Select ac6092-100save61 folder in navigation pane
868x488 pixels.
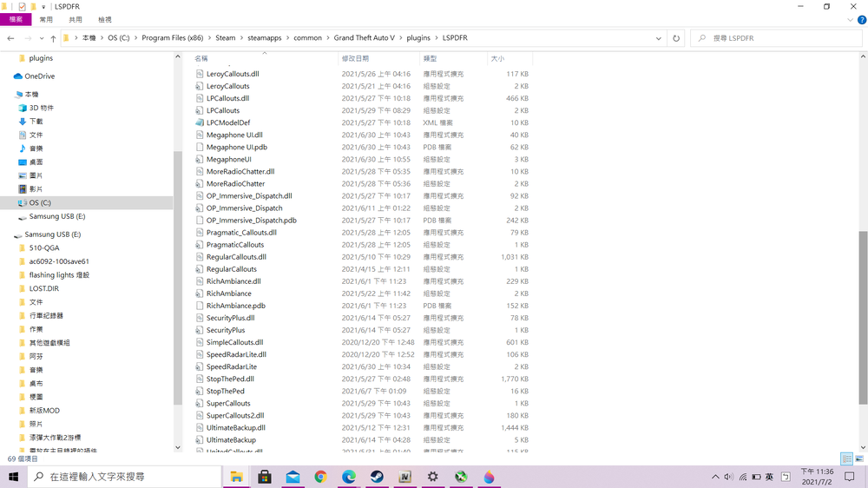click(x=59, y=261)
